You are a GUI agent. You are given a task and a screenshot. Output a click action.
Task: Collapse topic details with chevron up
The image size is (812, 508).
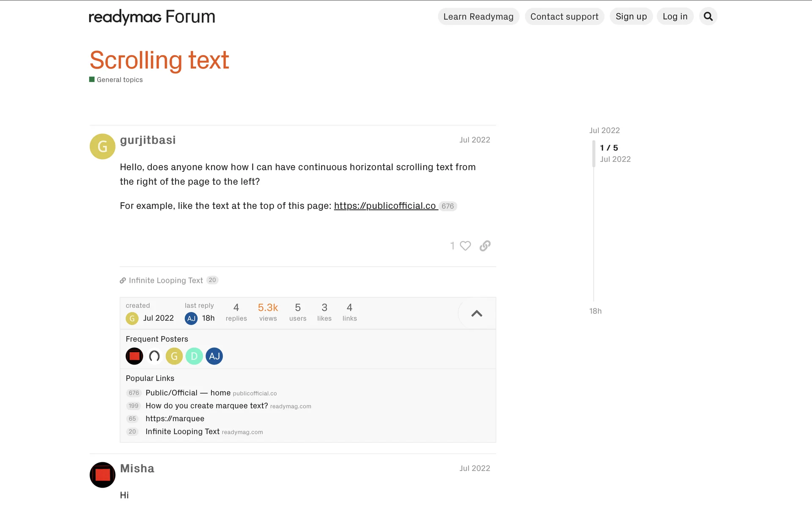coord(477,314)
